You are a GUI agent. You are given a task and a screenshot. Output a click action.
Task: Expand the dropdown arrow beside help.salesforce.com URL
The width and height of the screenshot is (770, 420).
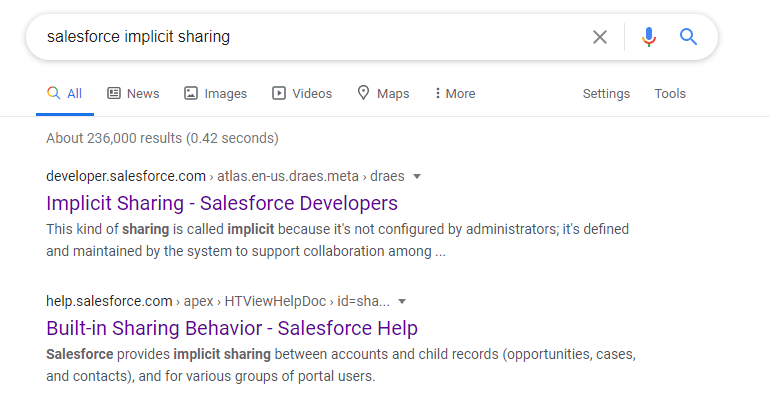point(402,301)
